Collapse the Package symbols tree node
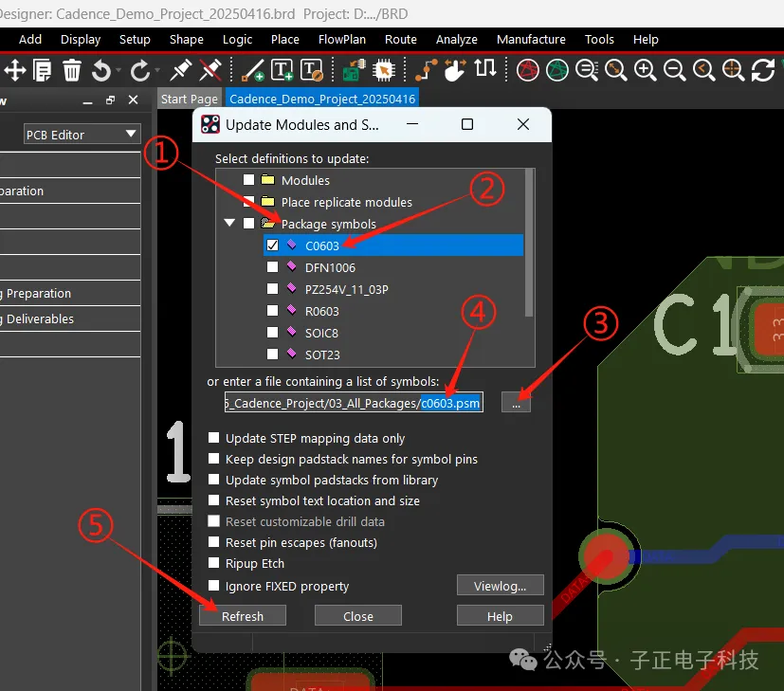 pos(229,223)
